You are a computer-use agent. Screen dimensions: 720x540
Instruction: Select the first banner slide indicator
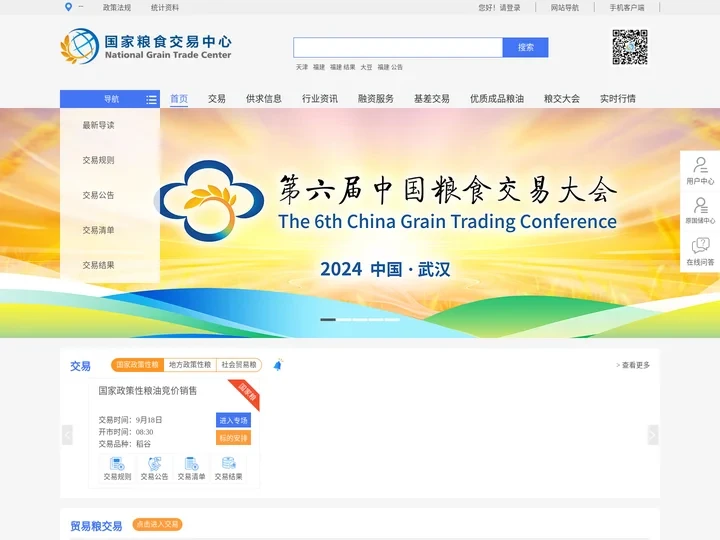[328, 320]
